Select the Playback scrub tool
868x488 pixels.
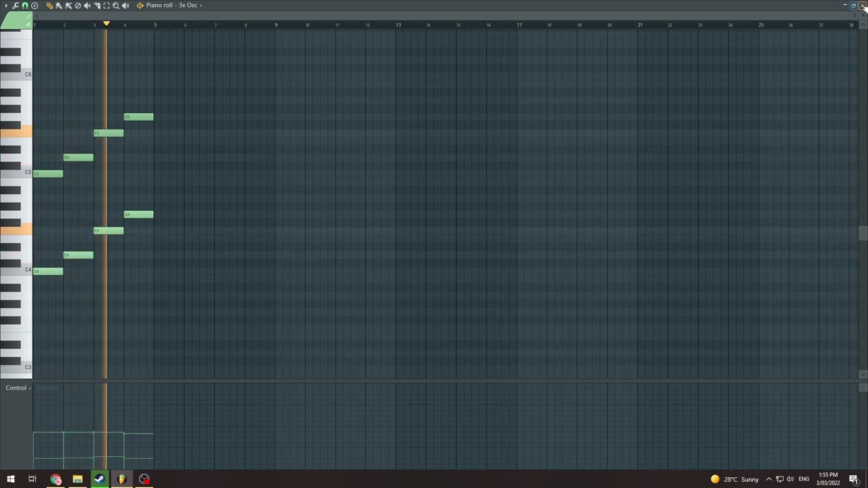(x=125, y=5)
